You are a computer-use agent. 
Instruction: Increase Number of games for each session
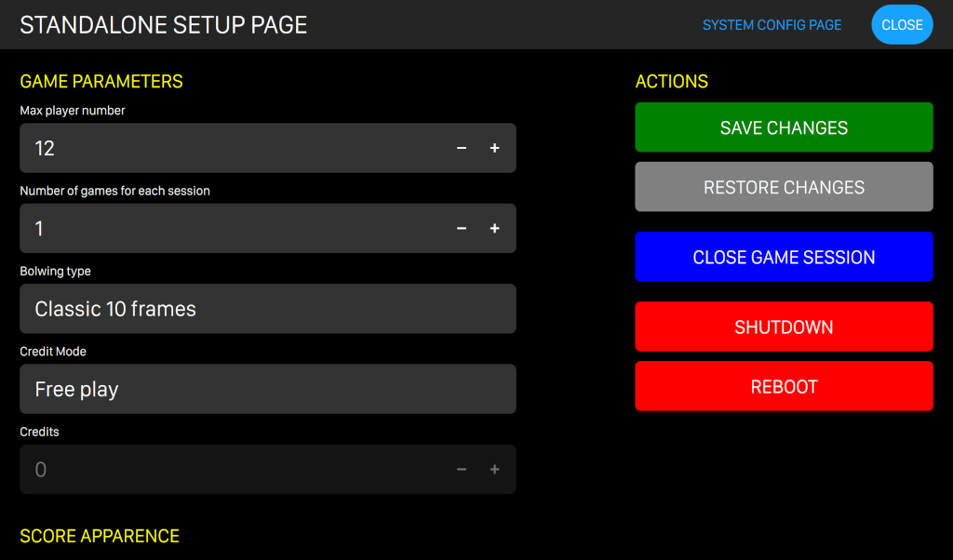[494, 229]
